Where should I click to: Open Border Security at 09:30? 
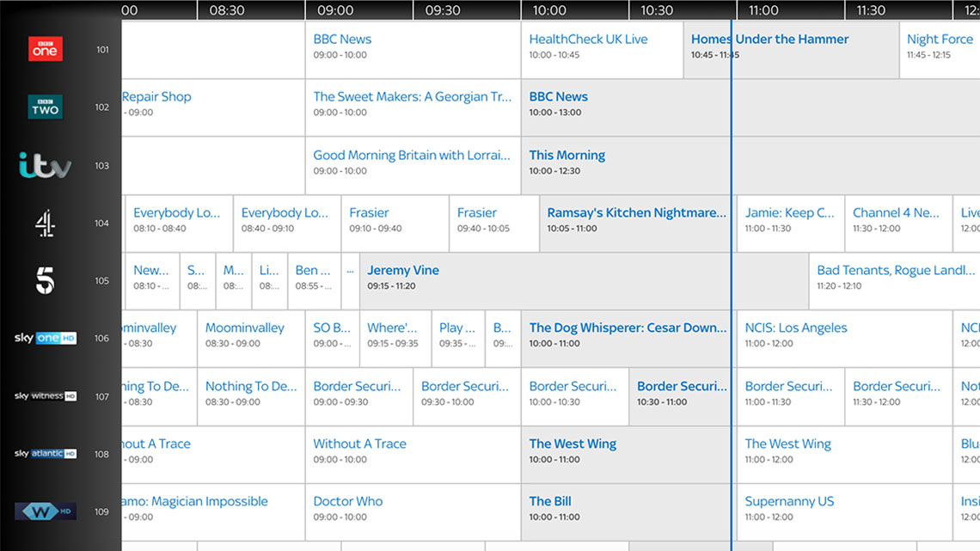467,396
